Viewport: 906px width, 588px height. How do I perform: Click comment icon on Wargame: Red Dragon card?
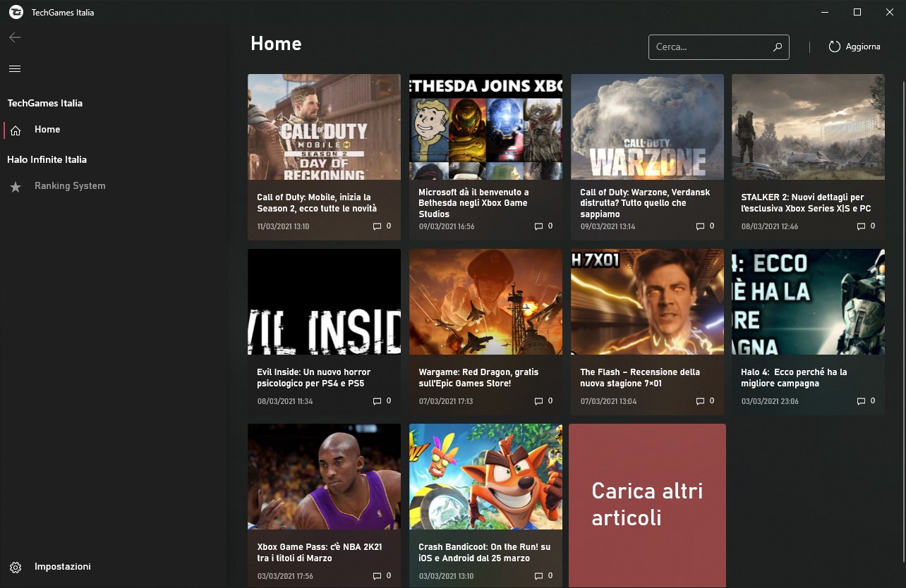point(539,401)
